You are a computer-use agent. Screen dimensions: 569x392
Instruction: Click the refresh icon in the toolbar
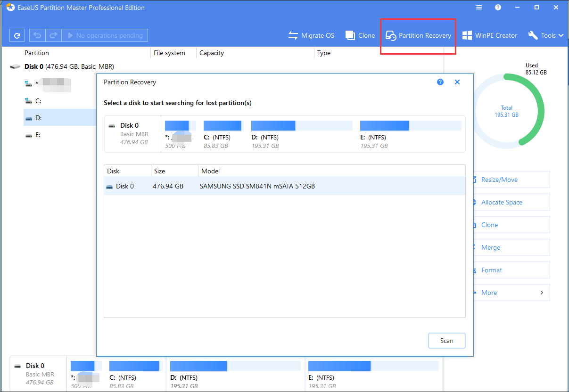(x=17, y=35)
